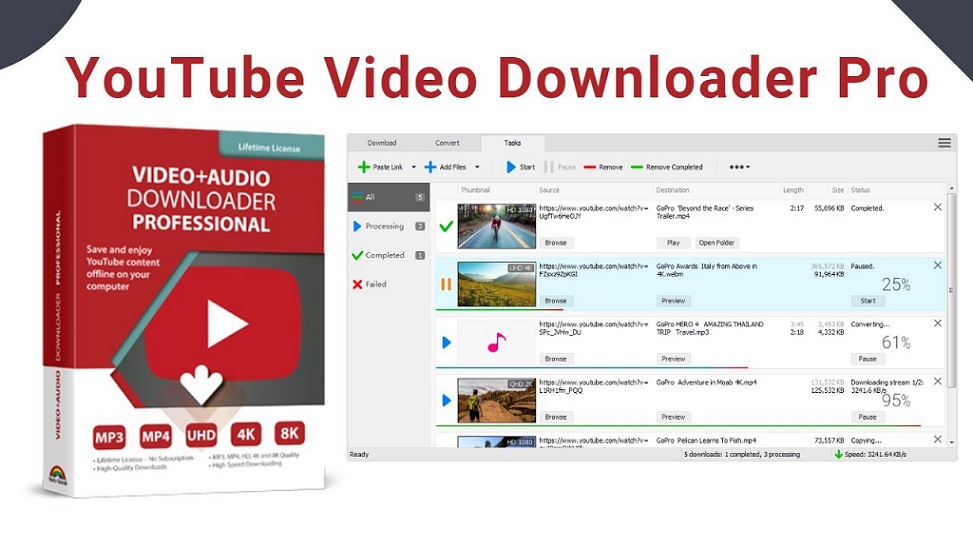Screen dimensions: 973x548
Task: Click the green Paste Link plus icon
Action: point(364,167)
